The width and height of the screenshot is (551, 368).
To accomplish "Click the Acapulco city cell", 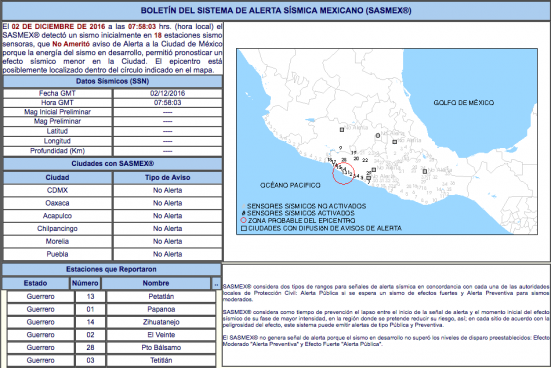I will point(58,216).
